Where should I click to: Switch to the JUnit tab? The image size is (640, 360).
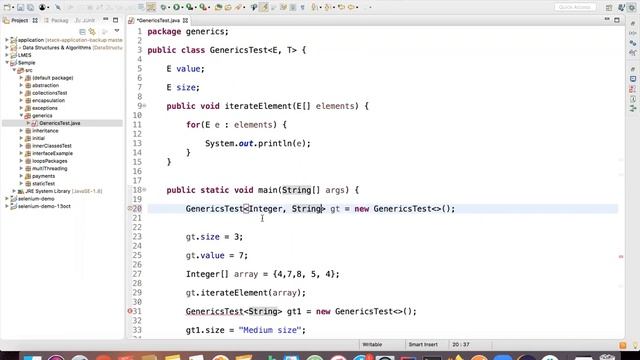pyautogui.click(x=85, y=20)
